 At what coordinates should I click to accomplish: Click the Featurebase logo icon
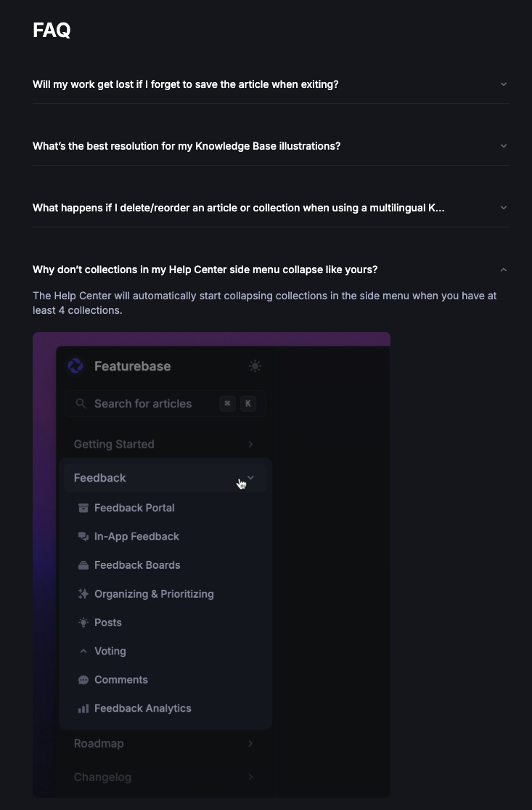point(75,366)
